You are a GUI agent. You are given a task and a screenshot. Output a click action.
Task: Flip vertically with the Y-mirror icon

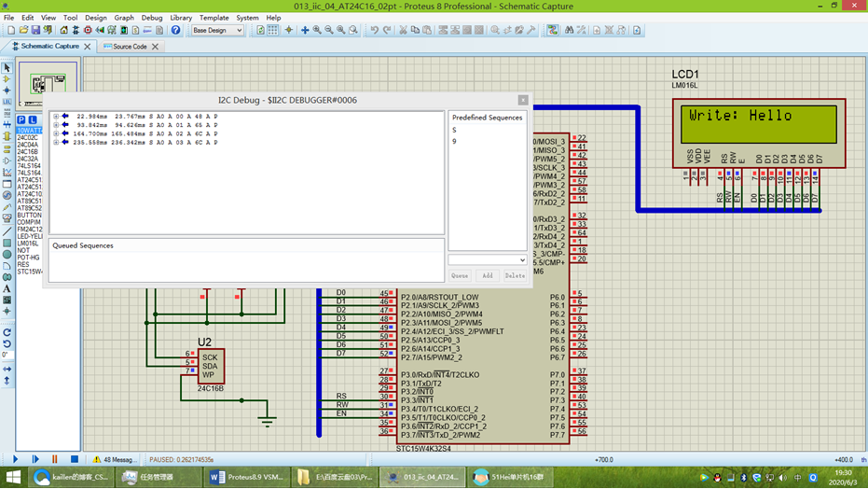click(7, 381)
